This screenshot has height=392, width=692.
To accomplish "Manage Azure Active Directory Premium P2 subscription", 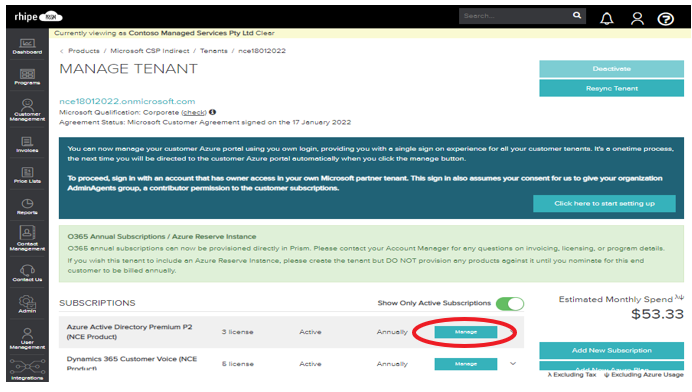I will [x=466, y=332].
